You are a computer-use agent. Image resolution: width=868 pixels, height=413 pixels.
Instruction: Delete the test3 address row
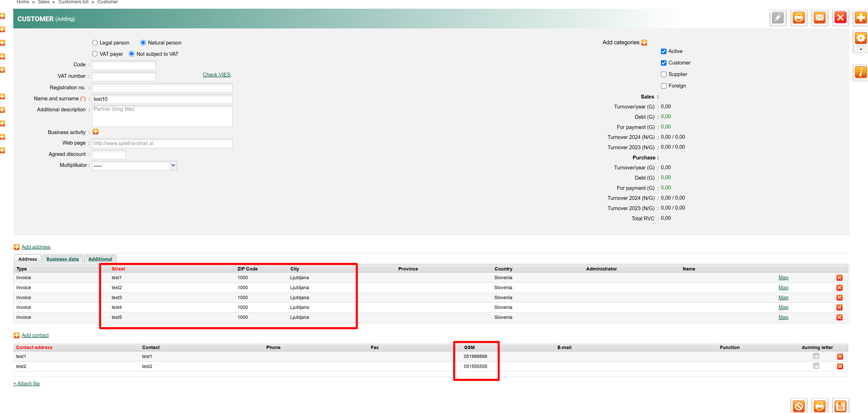(839, 298)
